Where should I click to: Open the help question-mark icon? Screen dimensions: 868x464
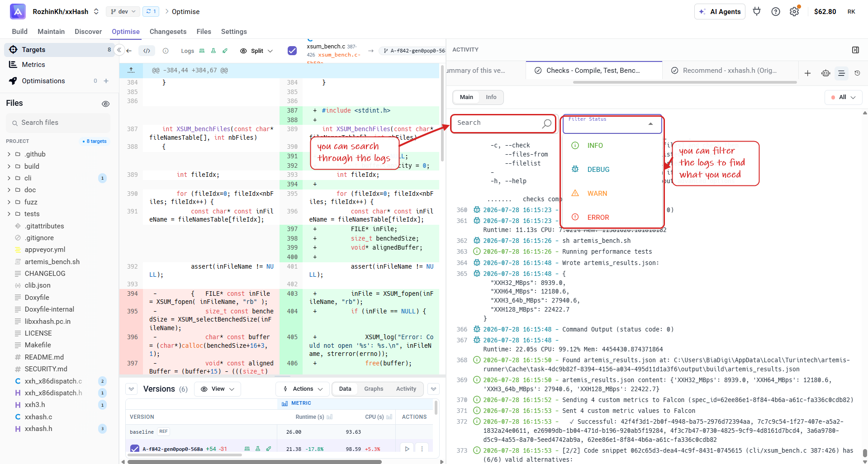776,12
